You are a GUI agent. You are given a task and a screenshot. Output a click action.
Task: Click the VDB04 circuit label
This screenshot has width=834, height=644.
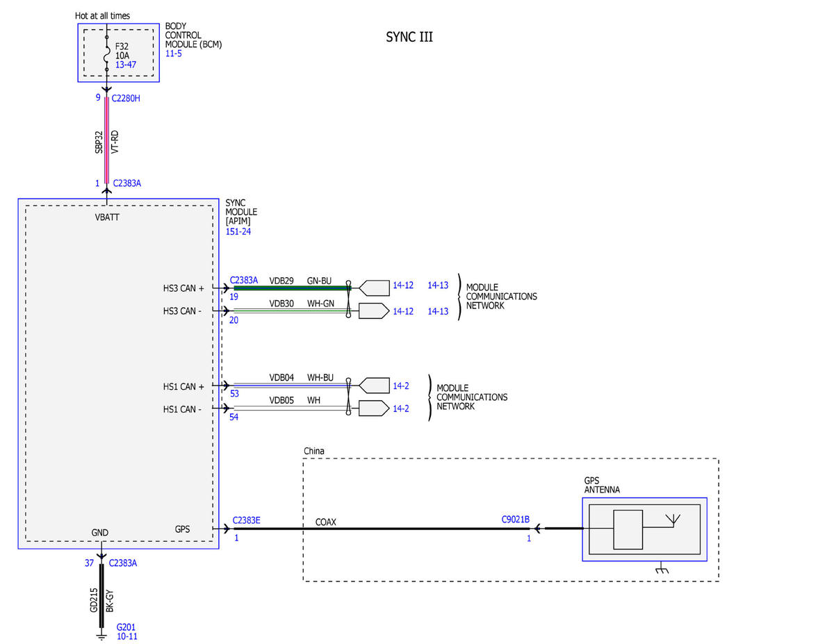tap(281, 377)
